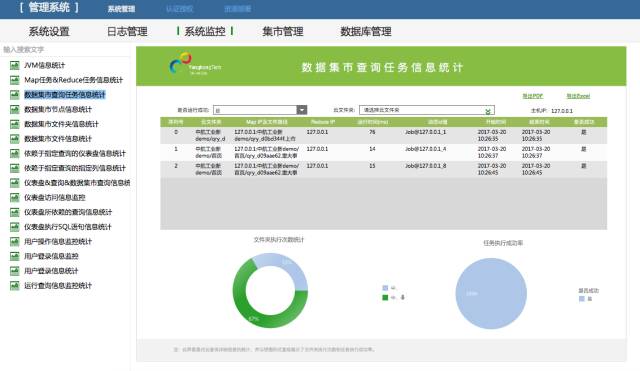Click the chart icon beside 数据集市节点信息统计
Screen dimensions: 640x371
(x=15, y=109)
